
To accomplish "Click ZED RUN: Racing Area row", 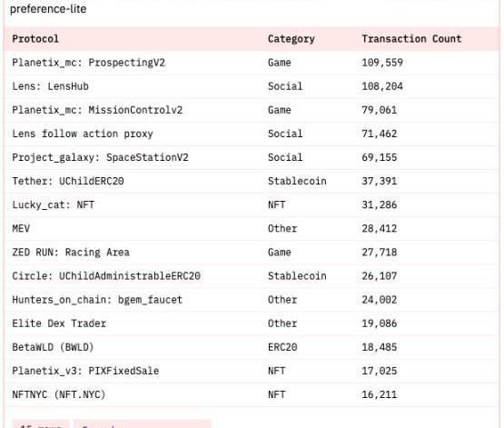I will tap(252, 253).
